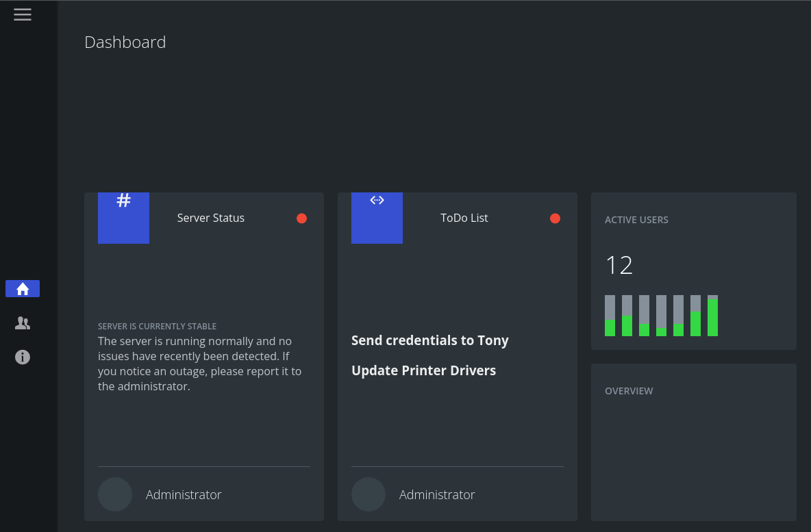Click the Dashboard page heading

point(125,42)
